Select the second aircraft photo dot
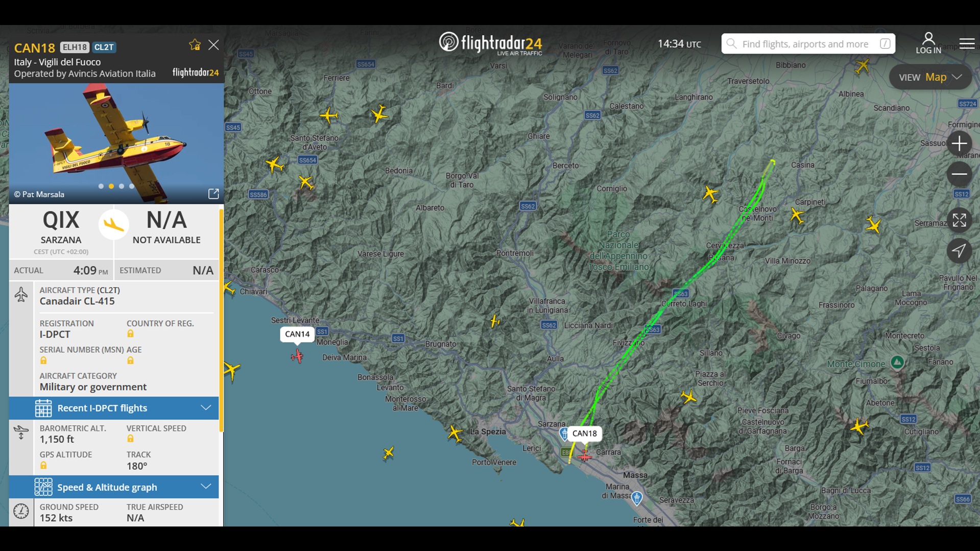980x551 pixels. click(111, 186)
